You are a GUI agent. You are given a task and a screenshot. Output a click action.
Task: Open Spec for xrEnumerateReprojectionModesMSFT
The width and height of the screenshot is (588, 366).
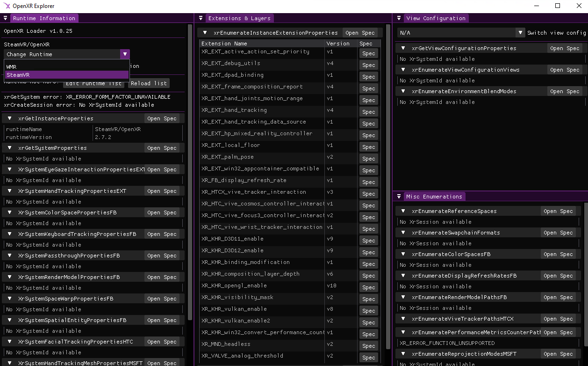(x=558, y=354)
